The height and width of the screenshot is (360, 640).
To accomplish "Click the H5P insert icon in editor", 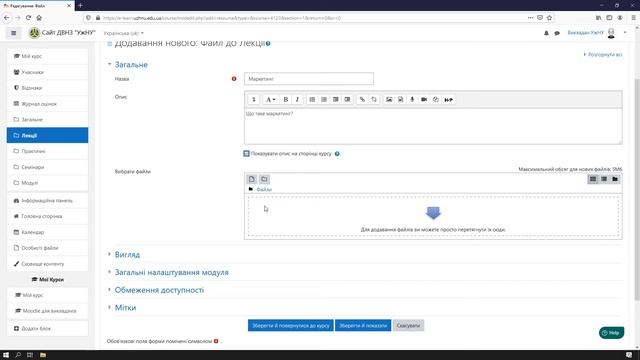I will click(x=449, y=100).
